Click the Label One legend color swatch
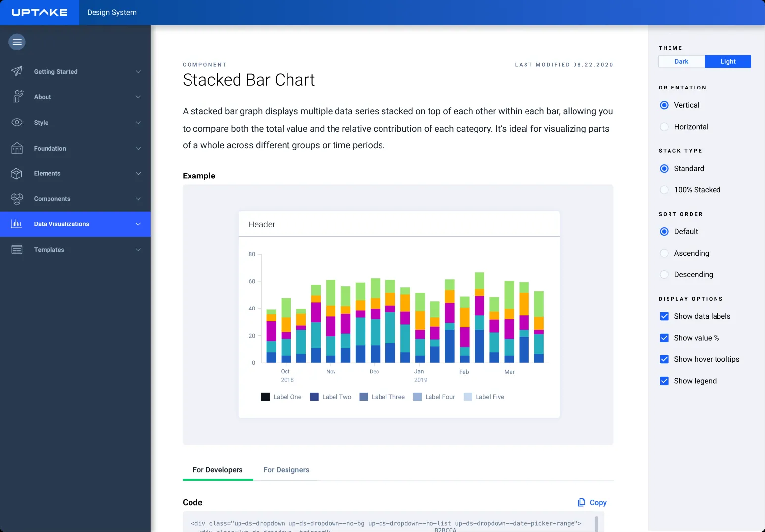This screenshot has width=765, height=532. pos(265,397)
